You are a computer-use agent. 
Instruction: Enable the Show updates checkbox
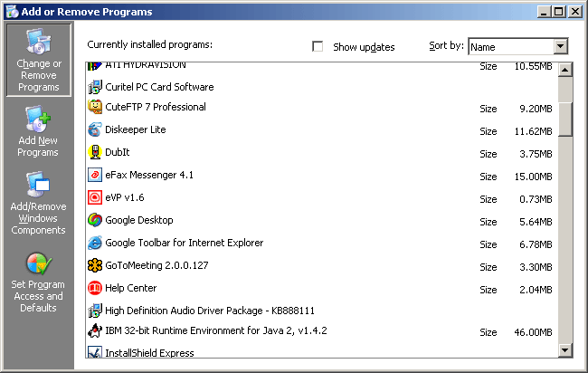[318, 46]
